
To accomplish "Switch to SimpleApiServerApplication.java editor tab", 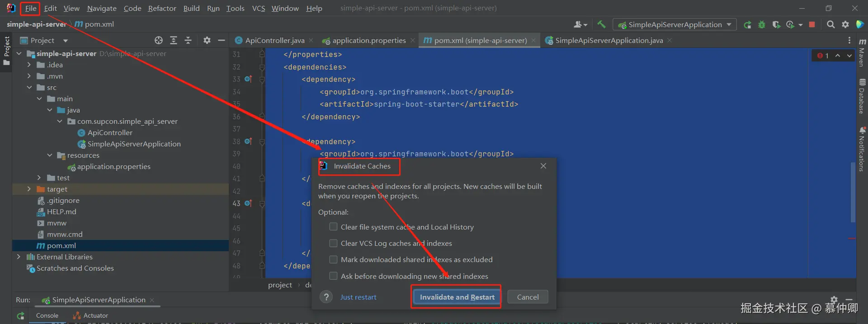I will click(609, 40).
